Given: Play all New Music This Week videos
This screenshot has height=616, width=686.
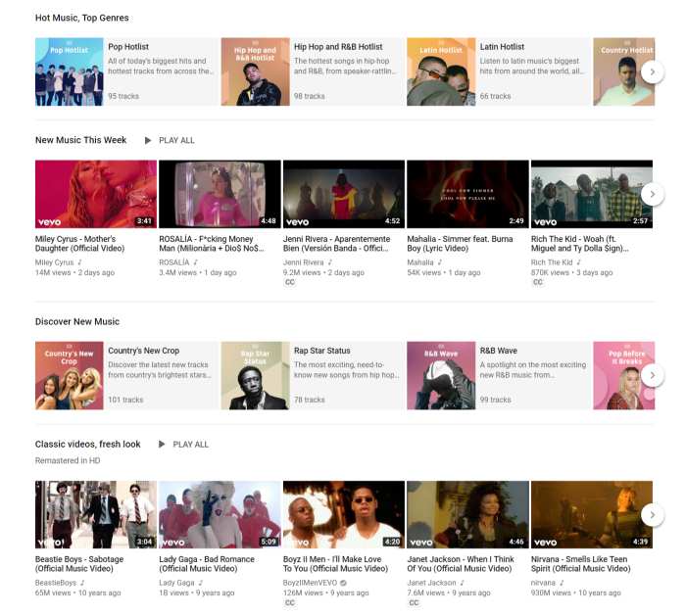Looking at the screenshot, I should point(170,140).
